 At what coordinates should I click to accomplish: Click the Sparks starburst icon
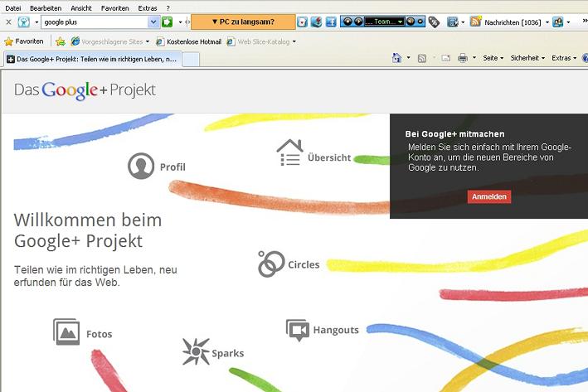(196, 351)
